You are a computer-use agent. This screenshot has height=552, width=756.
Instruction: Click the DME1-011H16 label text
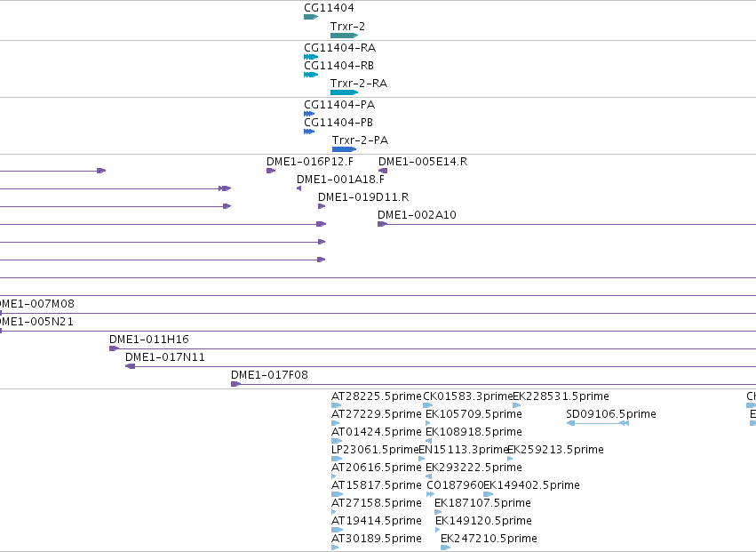click(x=149, y=340)
